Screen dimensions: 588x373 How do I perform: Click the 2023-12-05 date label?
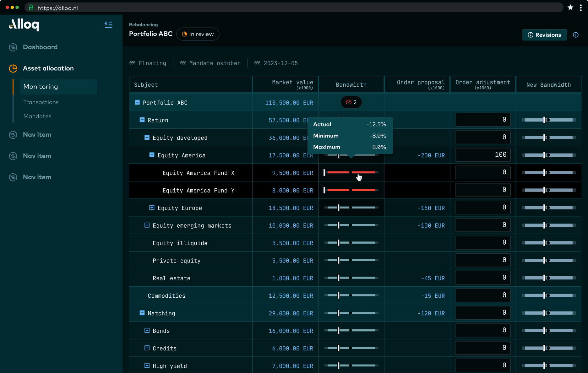pyautogui.click(x=281, y=63)
